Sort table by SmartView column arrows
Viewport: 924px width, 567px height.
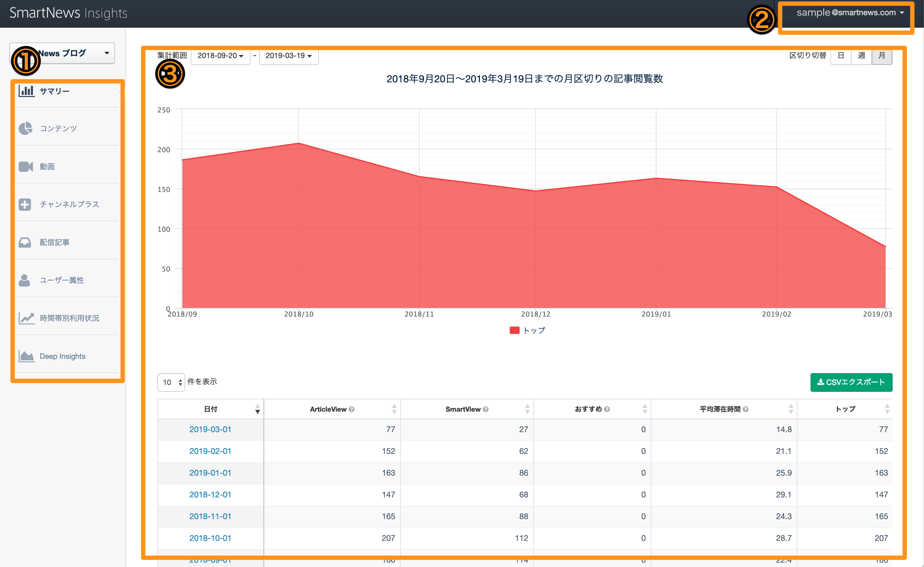(x=527, y=409)
